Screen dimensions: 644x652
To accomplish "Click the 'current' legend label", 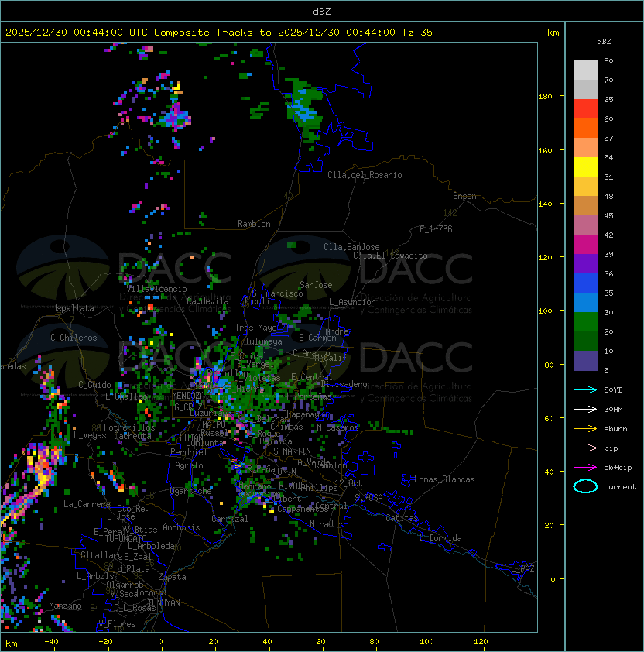I will click(x=620, y=487).
